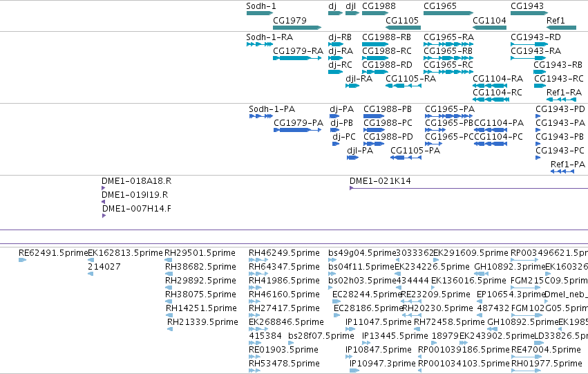Open transcript Ref1-RA

561,100
